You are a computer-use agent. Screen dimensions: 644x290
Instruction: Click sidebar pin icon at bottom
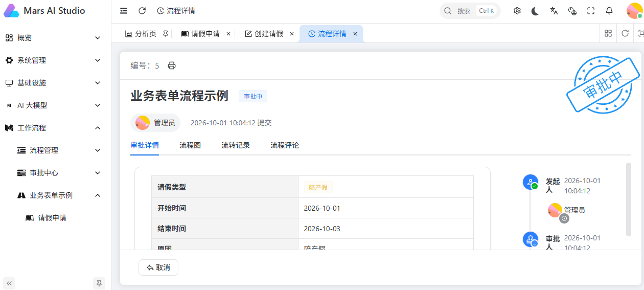coord(99,283)
